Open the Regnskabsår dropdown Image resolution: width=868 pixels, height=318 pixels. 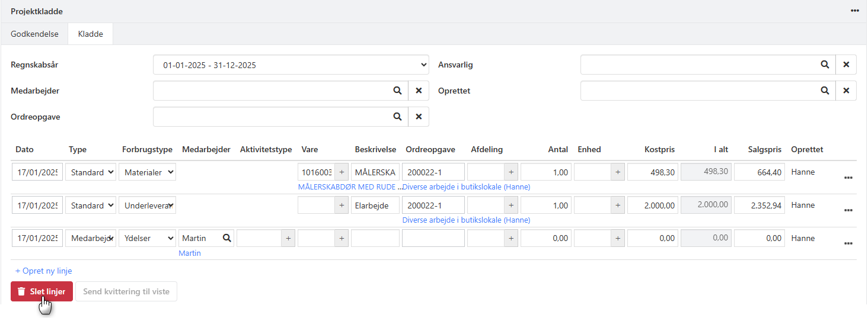click(291, 65)
